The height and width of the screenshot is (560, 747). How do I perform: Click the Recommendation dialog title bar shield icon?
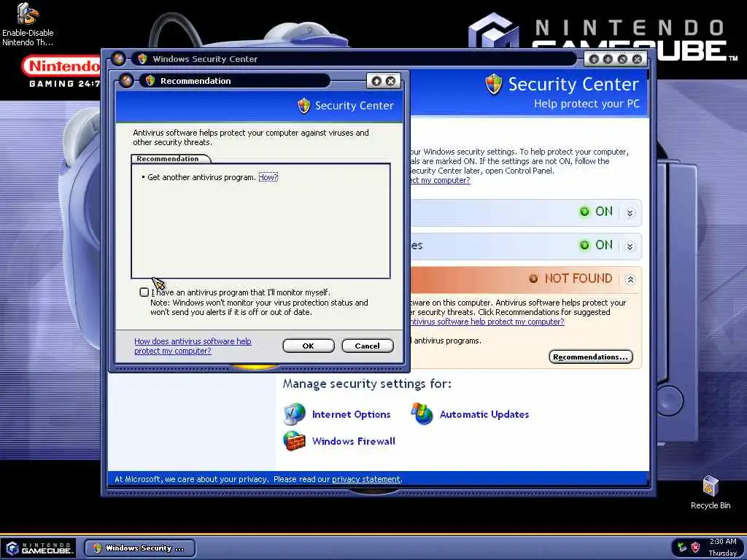150,80
